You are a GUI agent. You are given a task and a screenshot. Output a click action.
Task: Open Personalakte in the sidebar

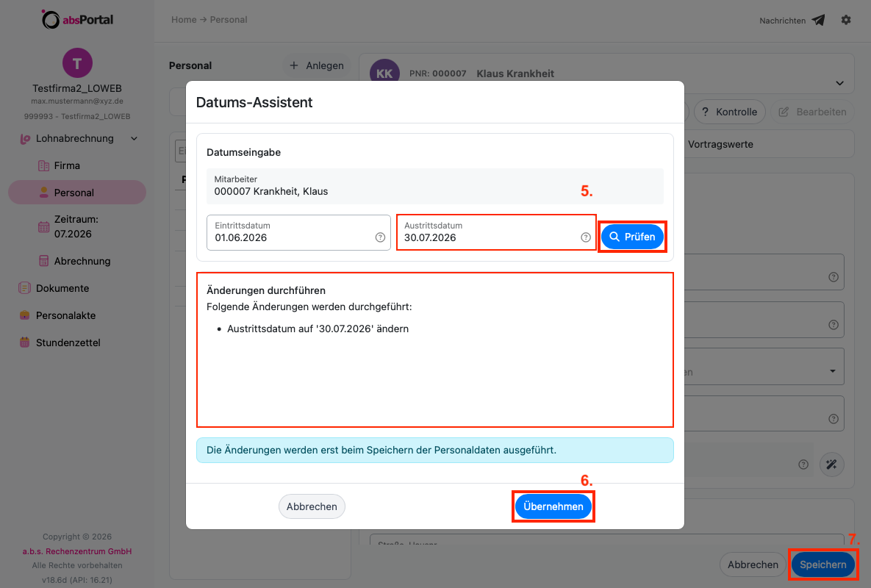[x=65, y=315]
